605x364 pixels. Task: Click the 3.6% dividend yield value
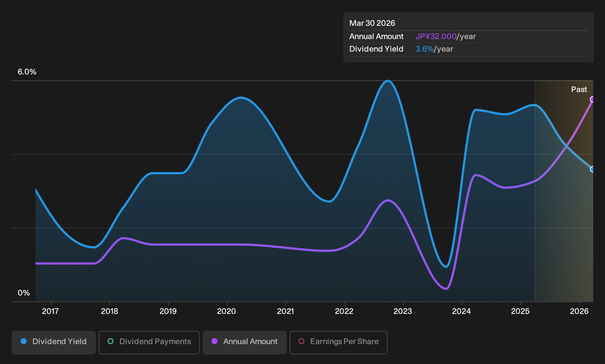coord(424,49)
